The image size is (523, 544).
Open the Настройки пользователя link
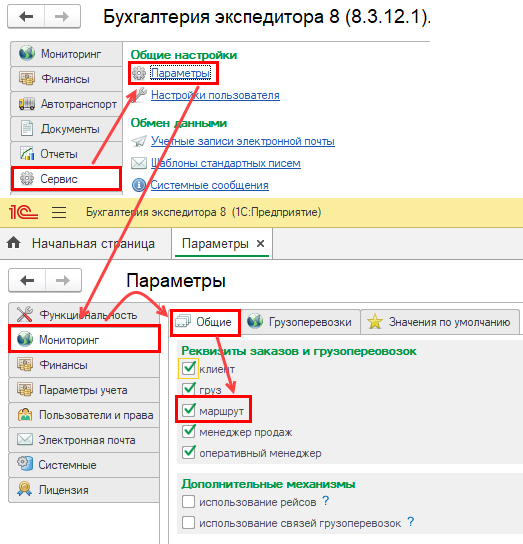click(x=215, y=95)
